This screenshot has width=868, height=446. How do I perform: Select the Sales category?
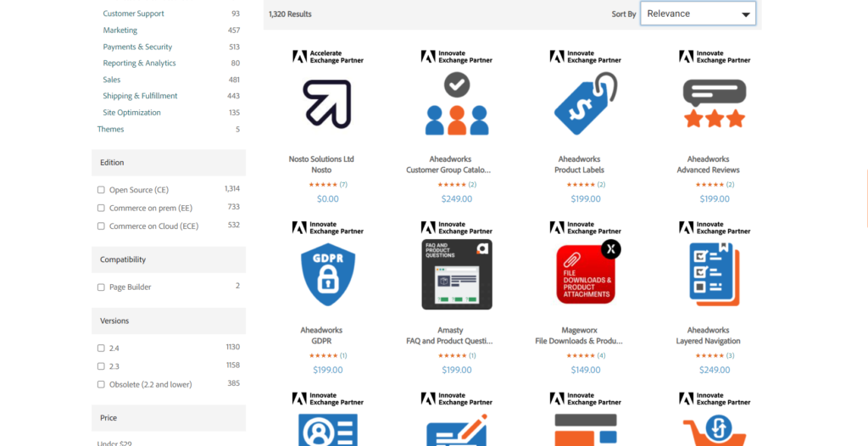coord(111,79)
